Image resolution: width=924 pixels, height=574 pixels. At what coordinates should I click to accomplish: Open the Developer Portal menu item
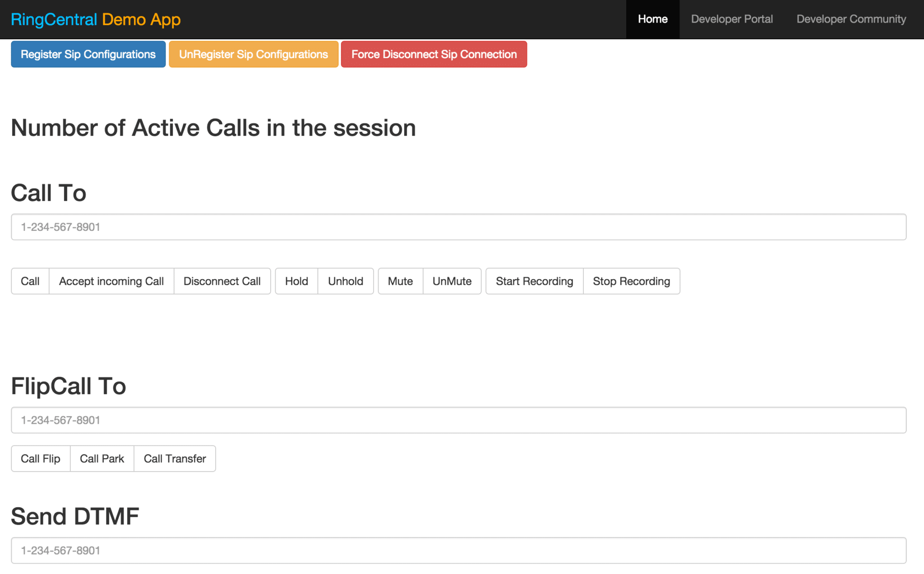pyautogui.click(x=732, y=19)
